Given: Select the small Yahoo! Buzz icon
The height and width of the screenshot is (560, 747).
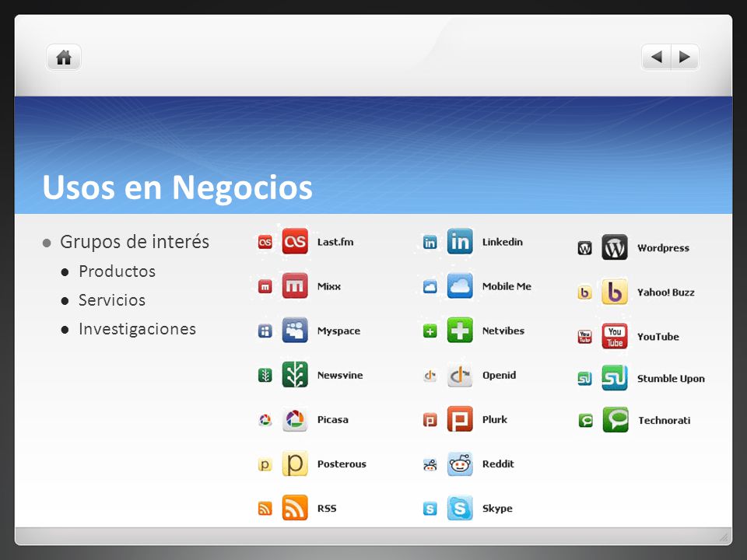Looking at the screenshot, I should pyautogui.click(x=584, y=292).
